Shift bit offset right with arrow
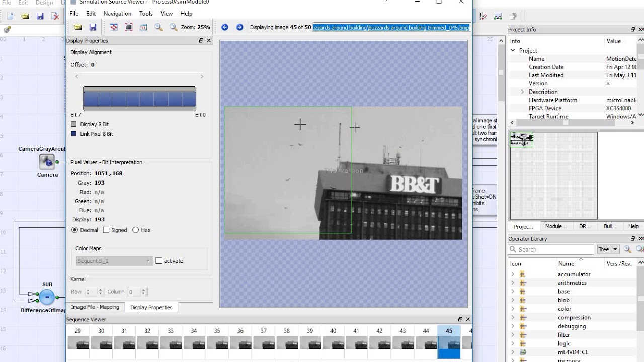The image size is (644, 362). pyautogui.click(x=202, y=77)
